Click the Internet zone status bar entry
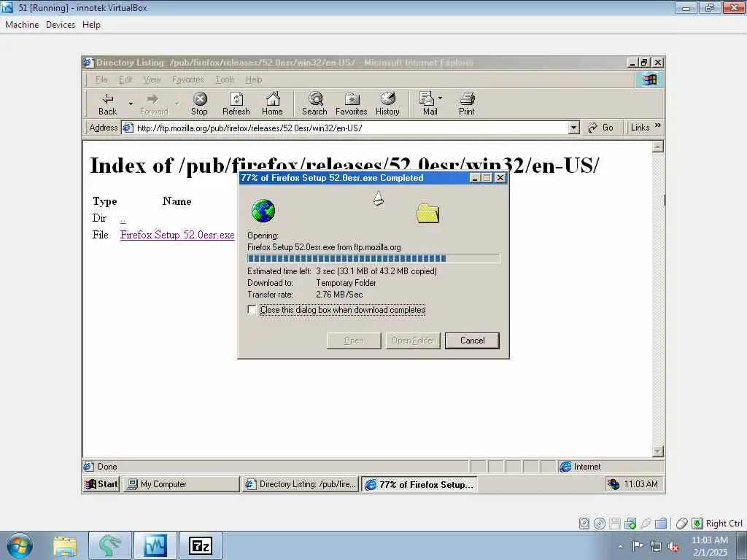Screen dimensions: 747x560 [x=611, y=467]
